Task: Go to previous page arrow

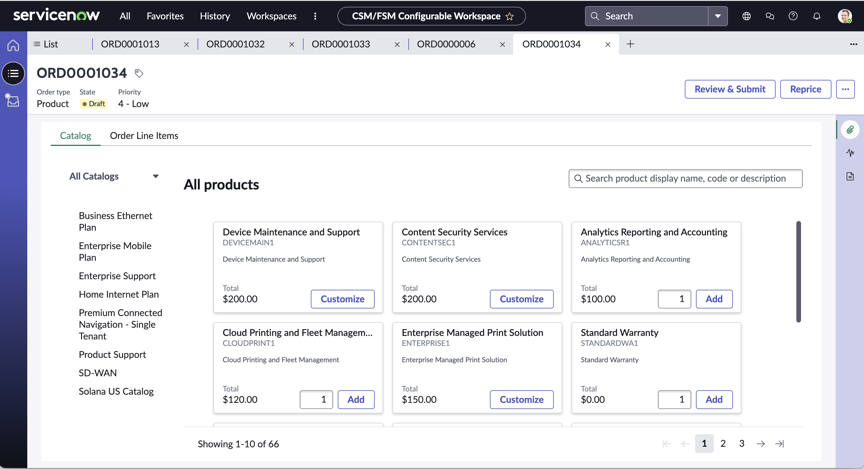Action: pos(685,444)
